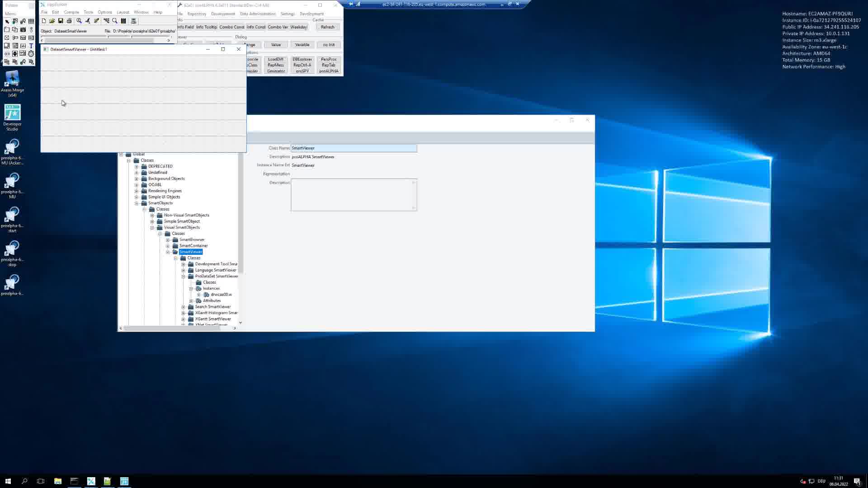Screen dimensions: 868x488
Task: Click last toolbar icon in AppBuilder
Action: tap(133, 21)
